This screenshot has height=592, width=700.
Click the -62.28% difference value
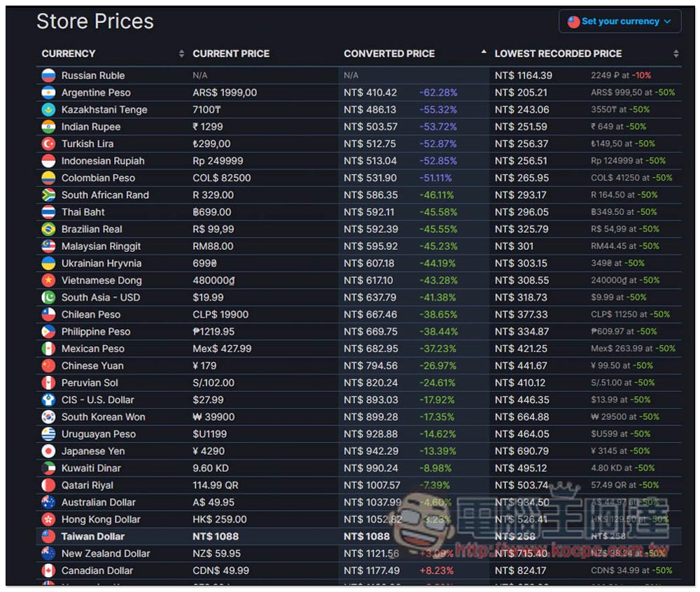(x=438, y=92)
